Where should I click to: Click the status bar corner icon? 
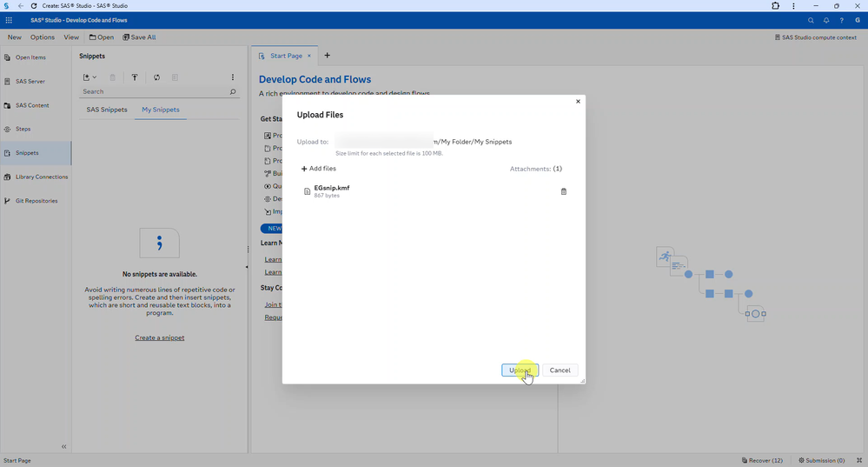pyautogui.click(x=859, y=460)
